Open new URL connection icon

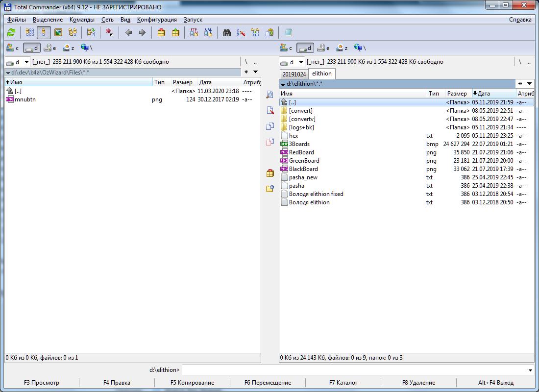208,33
